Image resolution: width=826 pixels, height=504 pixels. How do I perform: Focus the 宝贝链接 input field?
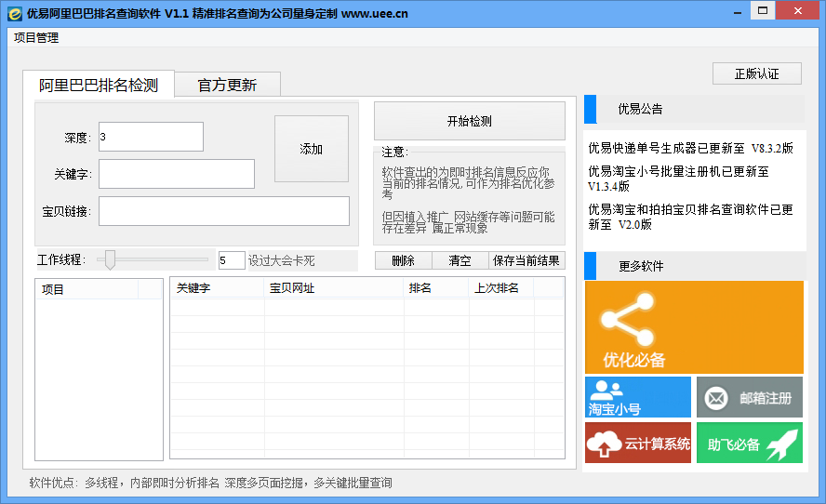[224, 211]
